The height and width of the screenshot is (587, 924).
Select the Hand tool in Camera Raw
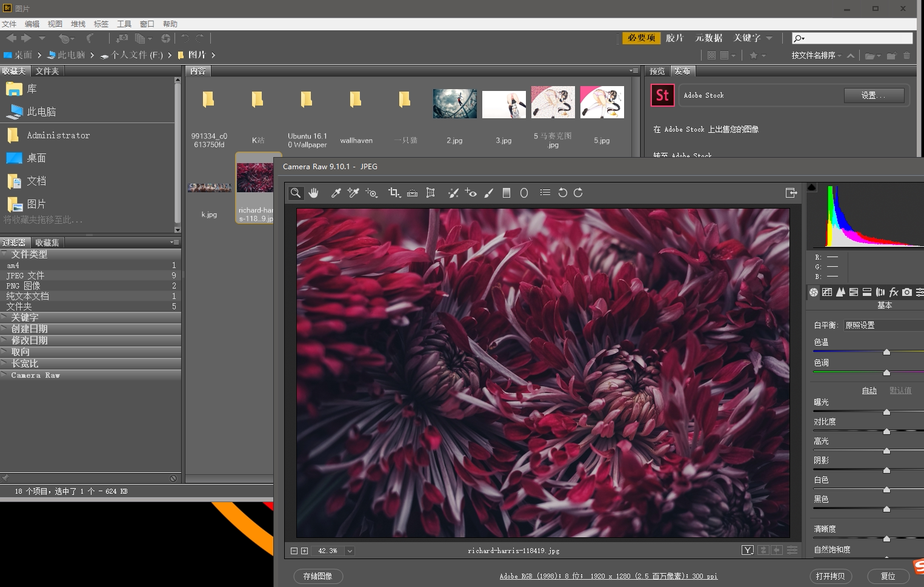313,193
